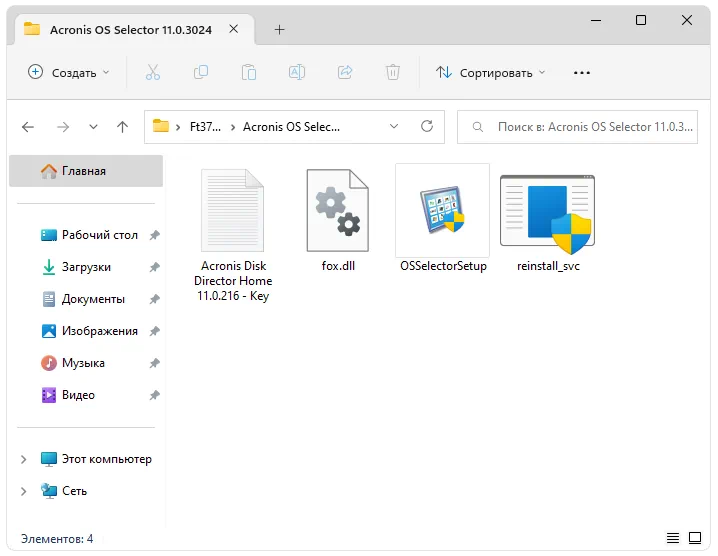Screen dimensions: 718x556
Task: Open the Создать new item menu
Action: 69,72
